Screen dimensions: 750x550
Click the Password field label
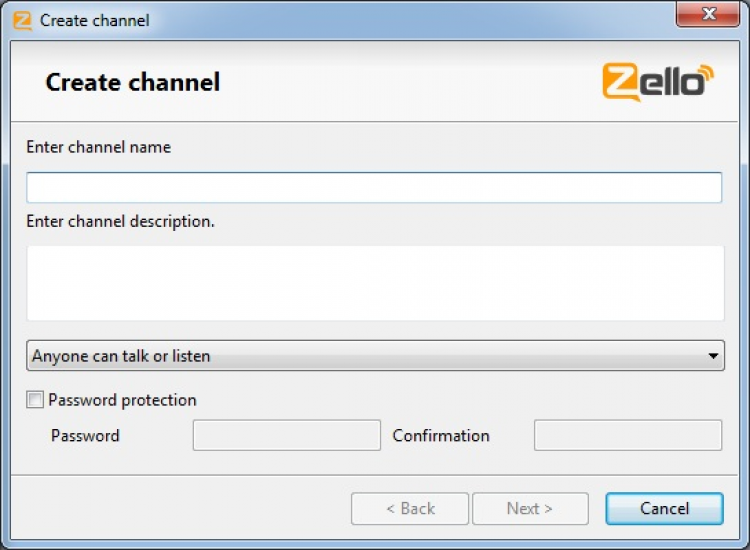[85, 436]
